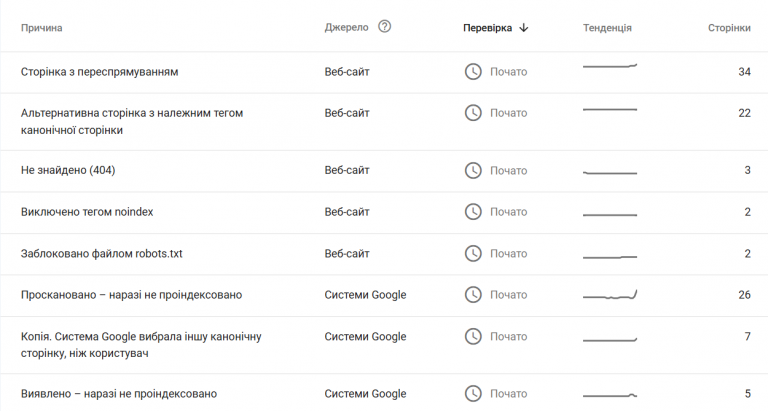768x411 pixels.
Task: Click the sort arrow beside Перевірка
Action: pos(524,28)
